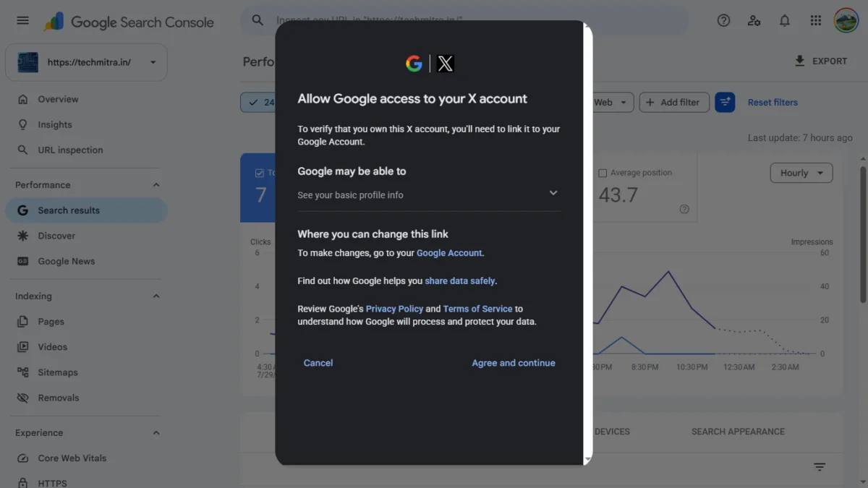Switch to the Devices tab
This screenshot has width=868, height=488.
pyautogui.click(x=612, y=432)
